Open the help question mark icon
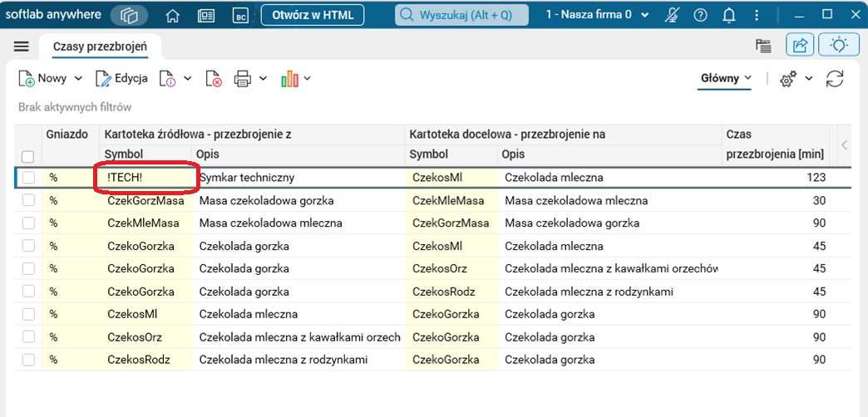 tap(700, 15)
